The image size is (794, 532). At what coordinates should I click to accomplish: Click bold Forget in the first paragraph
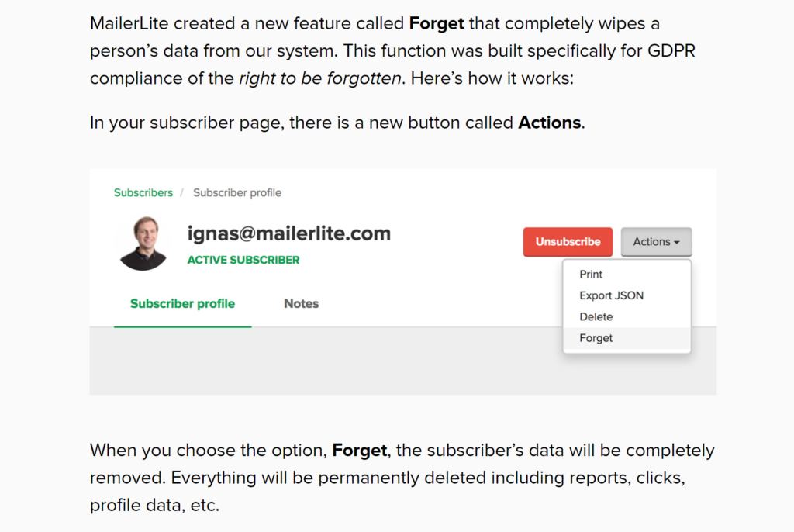(x=437, y=23)
